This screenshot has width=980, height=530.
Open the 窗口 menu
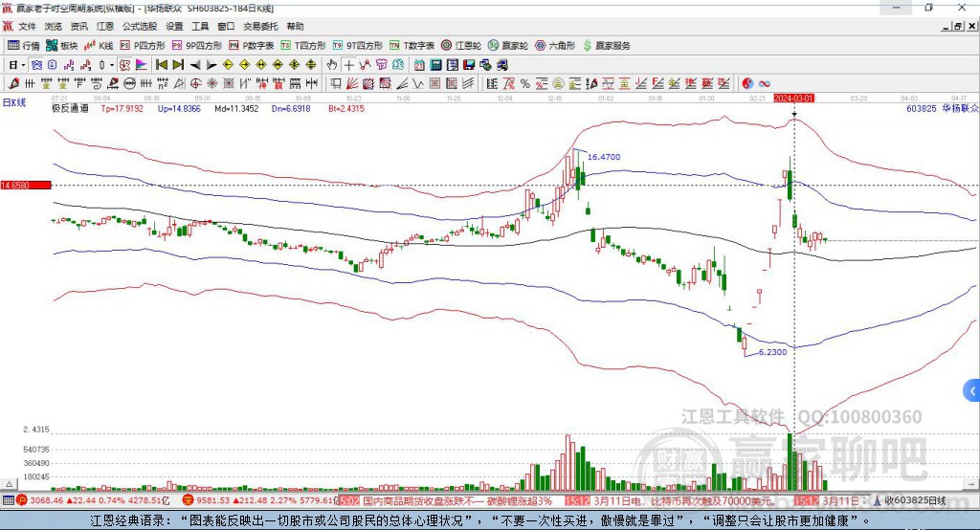pos(226,26)
